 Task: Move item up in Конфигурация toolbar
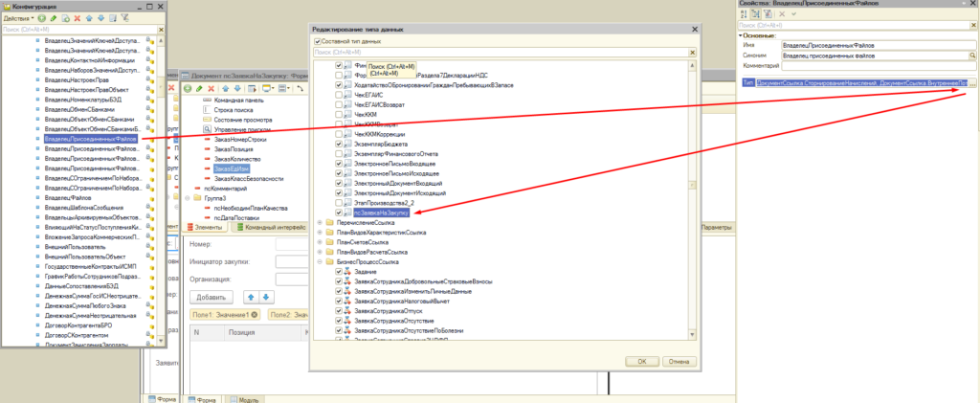[89, 19]
